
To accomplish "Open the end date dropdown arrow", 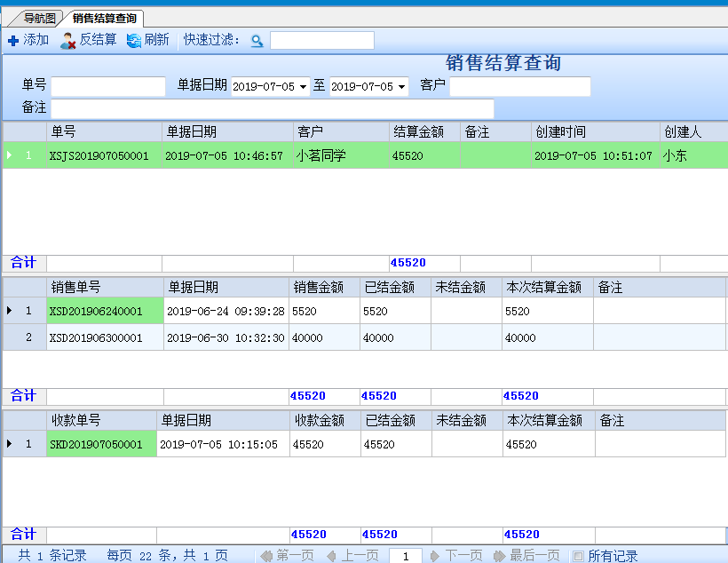I will [x=401, y=87].
